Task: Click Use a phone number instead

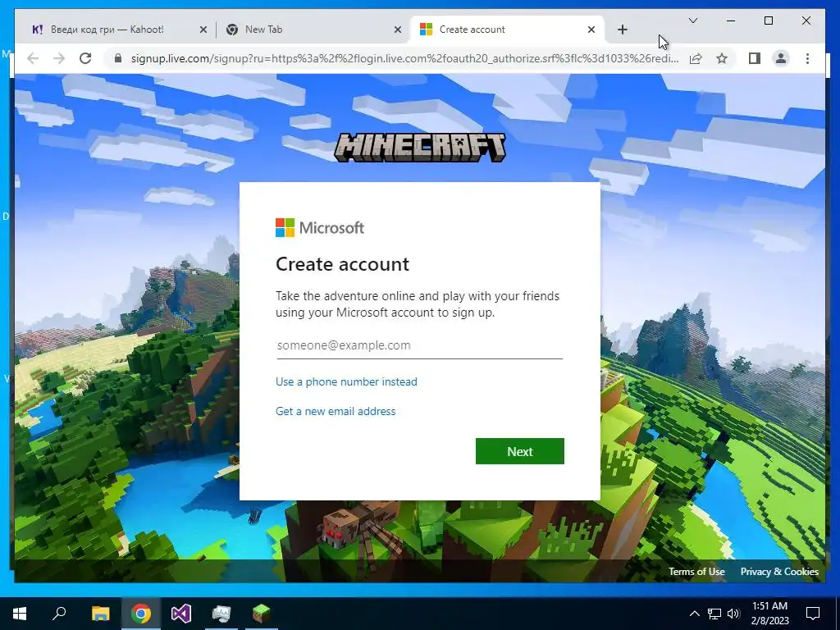Action: (346, 381)
